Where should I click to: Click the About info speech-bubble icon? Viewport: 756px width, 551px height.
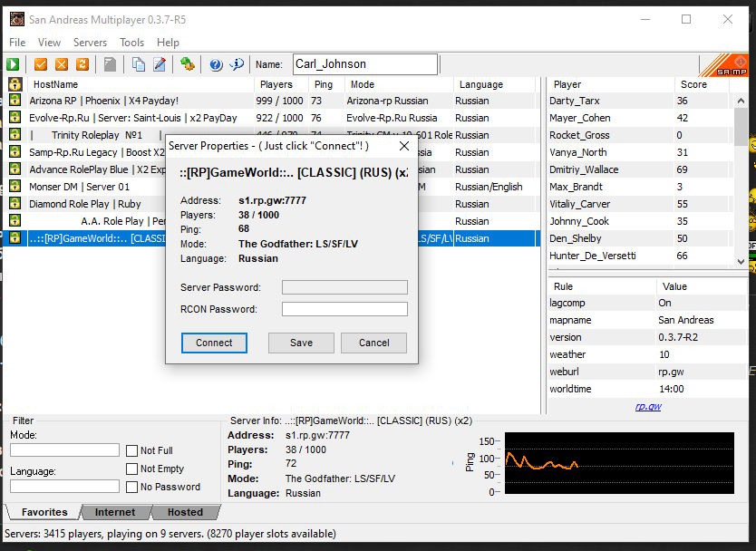[237, 64]
